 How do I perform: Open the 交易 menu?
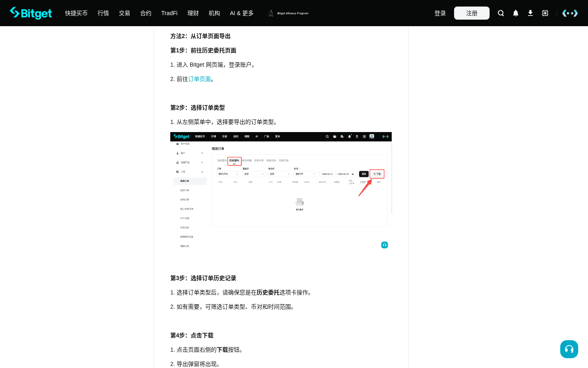pos(125,13)
